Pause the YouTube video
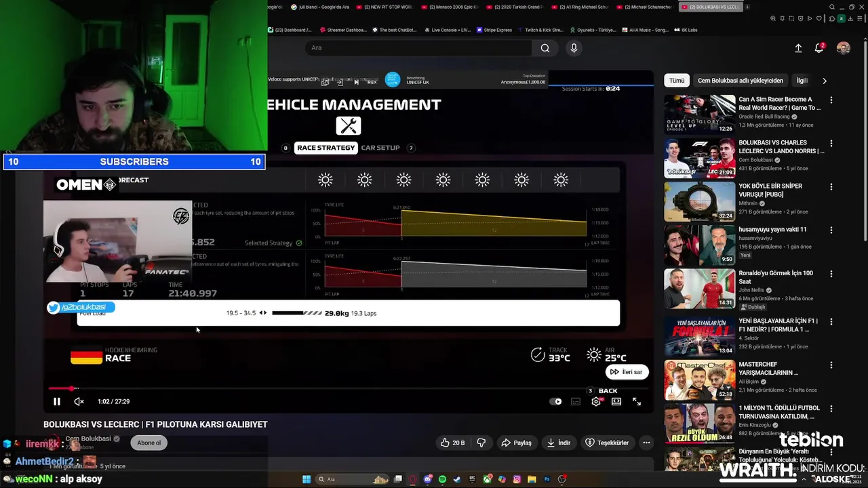Image resolution: width=868 pixels, height=488 pixels. [57, 401]
